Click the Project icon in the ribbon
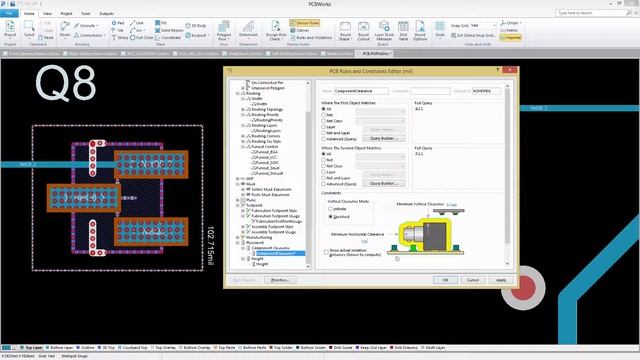The image size is (640, 360). coord(10,29)
